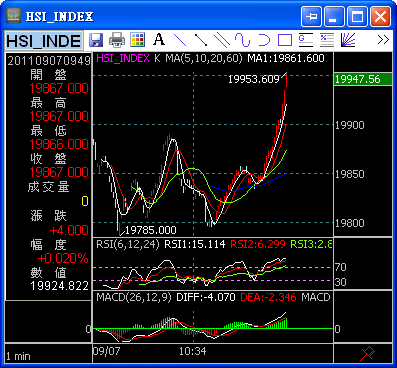Select the percentage retracement lines tool
The image size is (397, 368).
pyautogui.click(x=327, y=40)
